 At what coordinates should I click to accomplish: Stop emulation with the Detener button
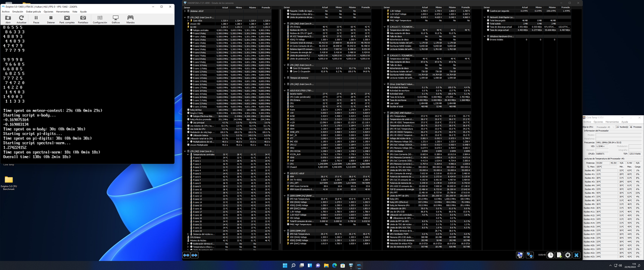click(51, 19)
